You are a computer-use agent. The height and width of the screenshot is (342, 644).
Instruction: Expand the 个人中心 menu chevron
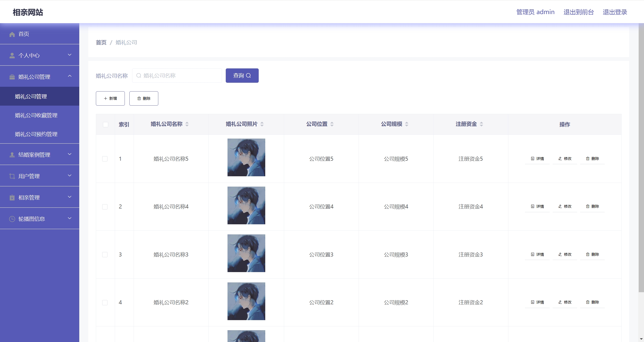70,55
